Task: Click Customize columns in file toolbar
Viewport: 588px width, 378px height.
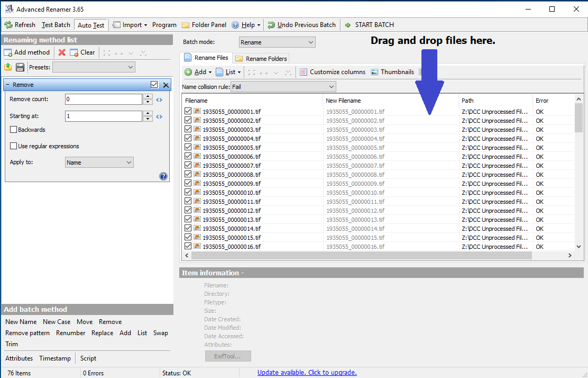Action: point(333,72)
